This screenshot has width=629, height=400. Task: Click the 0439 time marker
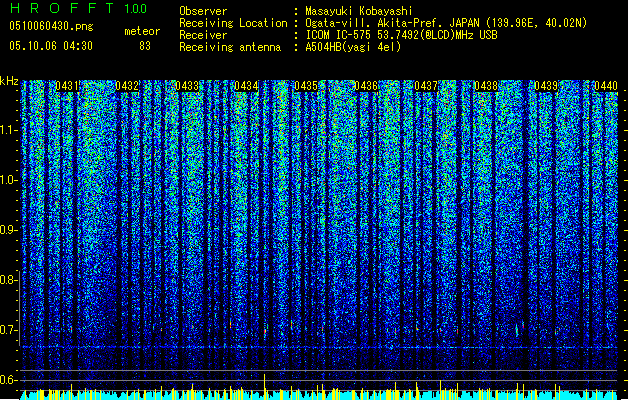coord(546,86)
